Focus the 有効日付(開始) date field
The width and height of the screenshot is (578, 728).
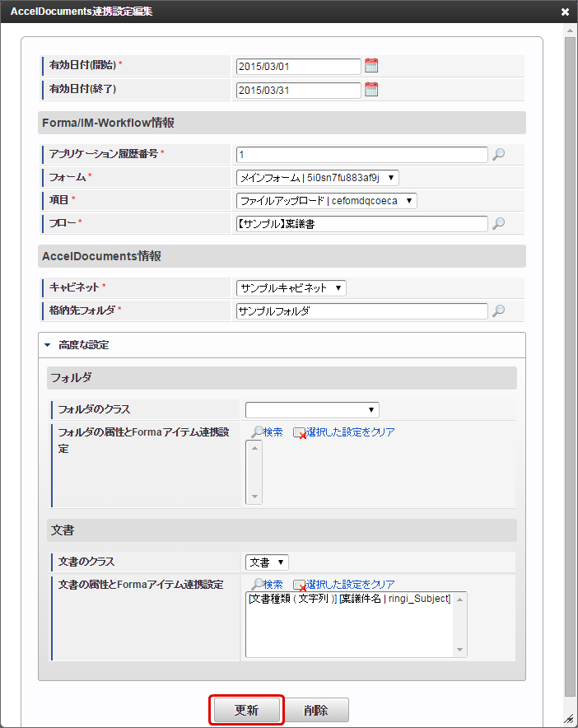coord(299,67)
